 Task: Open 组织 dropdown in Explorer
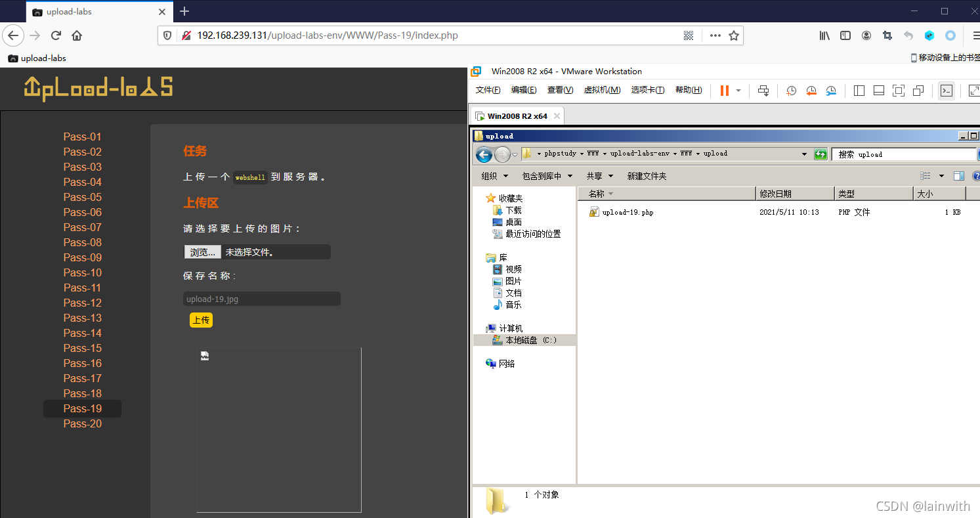click(495, 176)
